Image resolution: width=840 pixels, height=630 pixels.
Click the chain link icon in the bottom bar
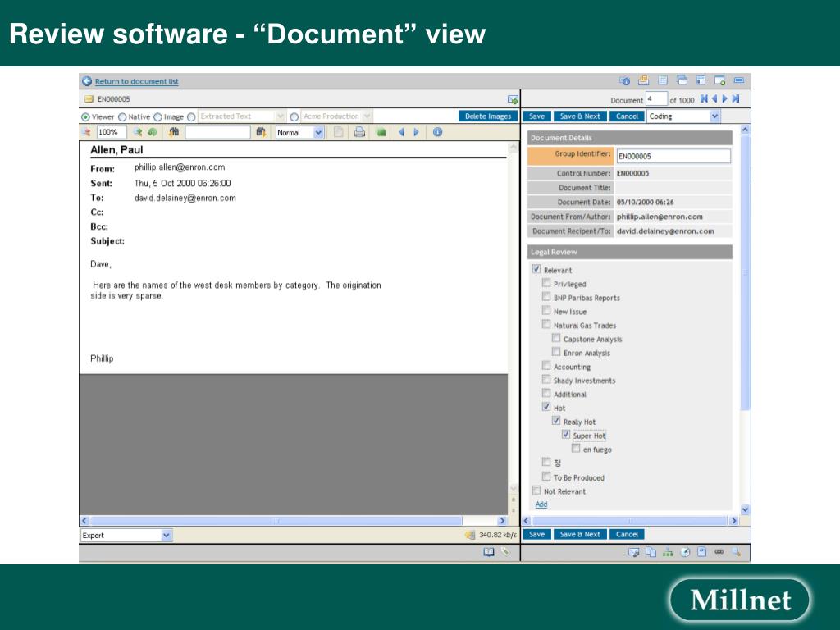(719, 552)
